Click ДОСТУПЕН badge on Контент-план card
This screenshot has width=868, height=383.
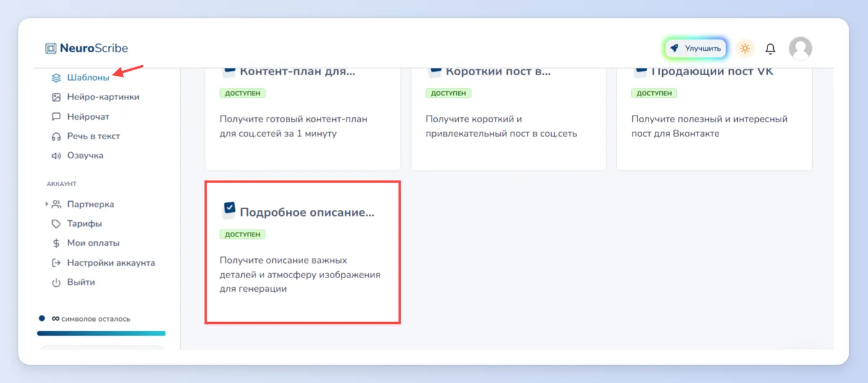[242, 93]
